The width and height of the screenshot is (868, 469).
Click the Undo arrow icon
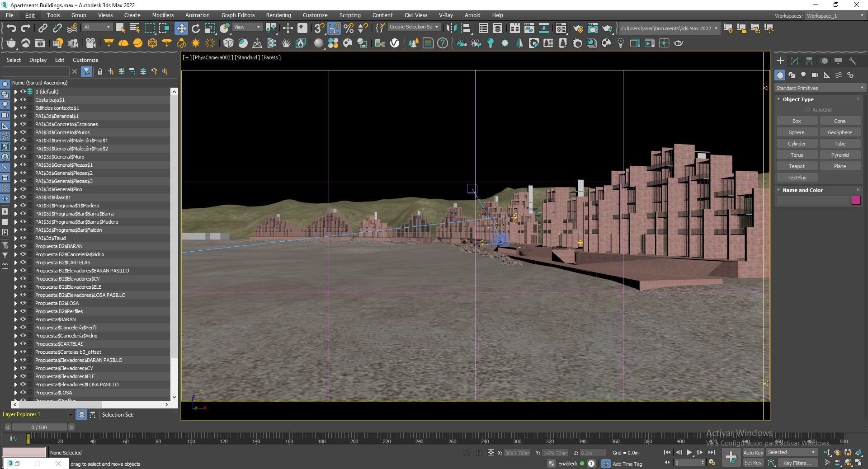(x=11, y=28)
